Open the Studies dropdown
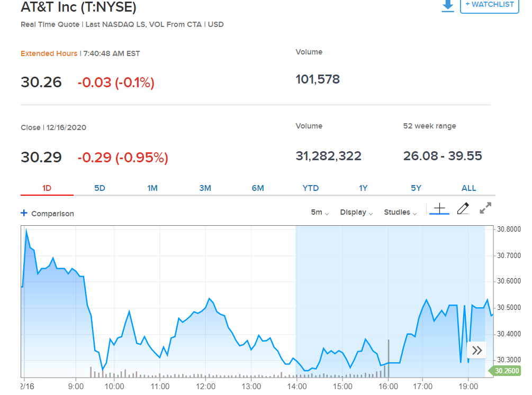 [400, 212]
